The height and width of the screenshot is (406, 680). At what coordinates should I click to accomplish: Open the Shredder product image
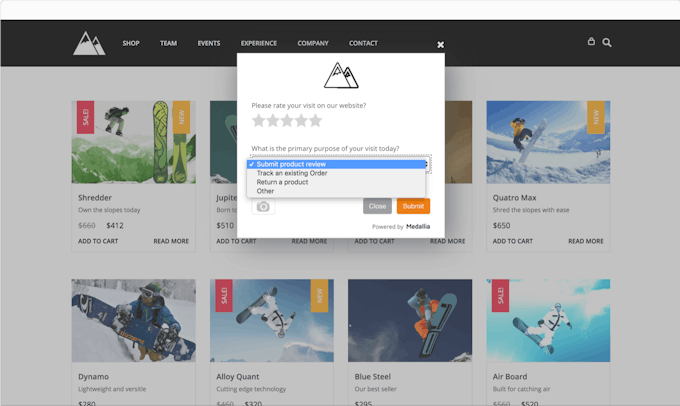point(134,142)
